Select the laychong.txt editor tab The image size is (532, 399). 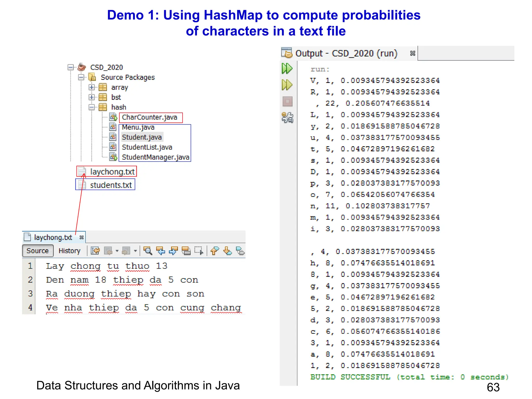pos(53,237)
